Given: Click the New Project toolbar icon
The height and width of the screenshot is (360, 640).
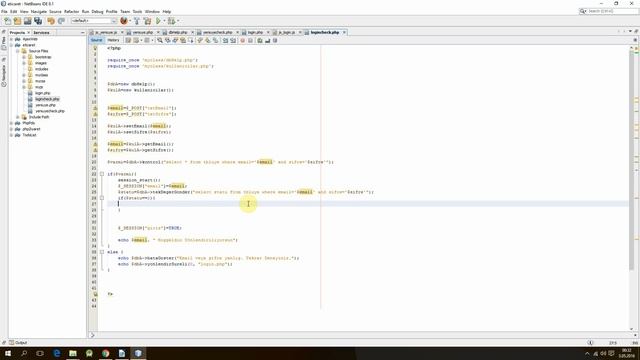Looking at the screenshot, I should point(18,21).
